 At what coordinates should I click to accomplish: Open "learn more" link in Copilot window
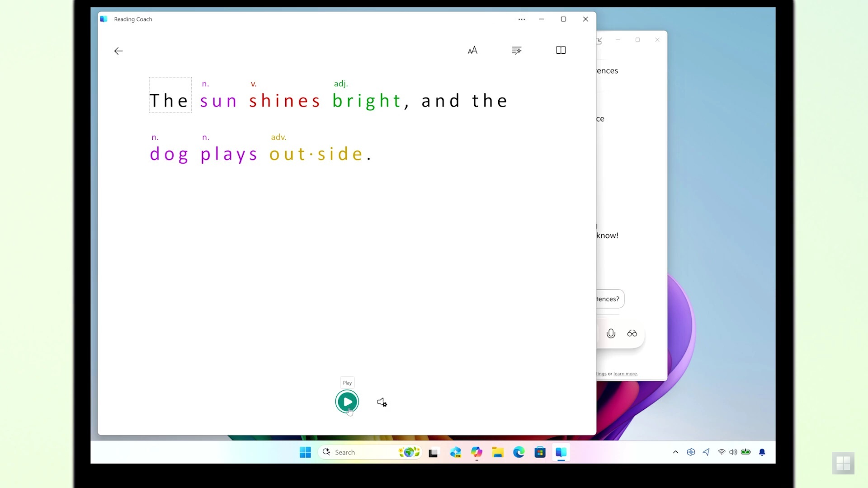(x=625, y=374)
